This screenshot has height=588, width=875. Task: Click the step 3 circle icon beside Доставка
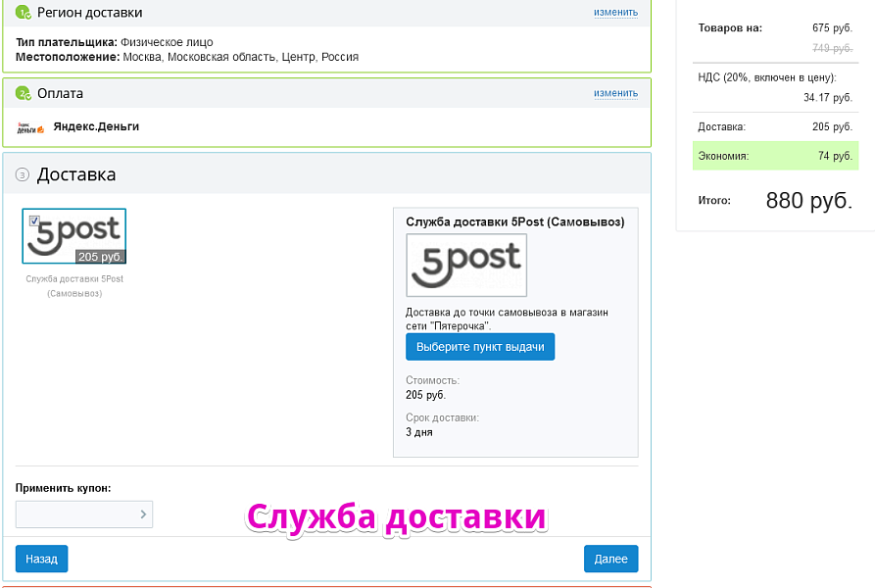point(23,175)
